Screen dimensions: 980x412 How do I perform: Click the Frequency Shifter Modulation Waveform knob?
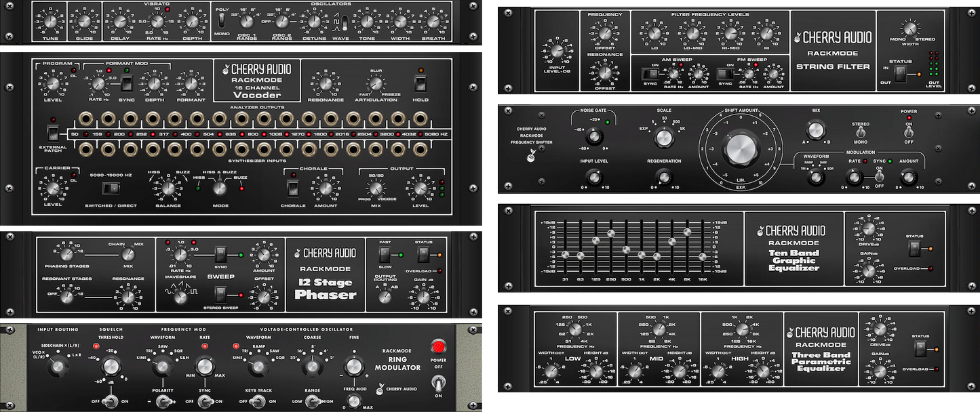pos(815,178)
